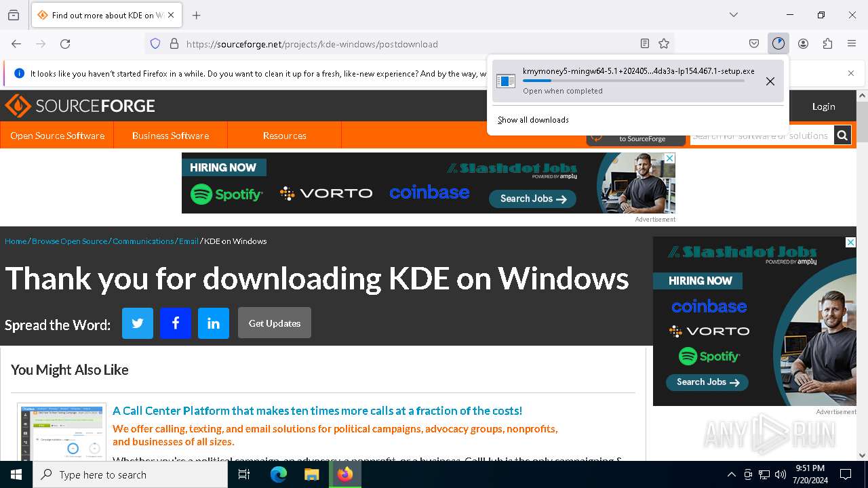Click the Firefox taskbar icon
This screenshot has width=868, height=488.
tap(345, 474)
